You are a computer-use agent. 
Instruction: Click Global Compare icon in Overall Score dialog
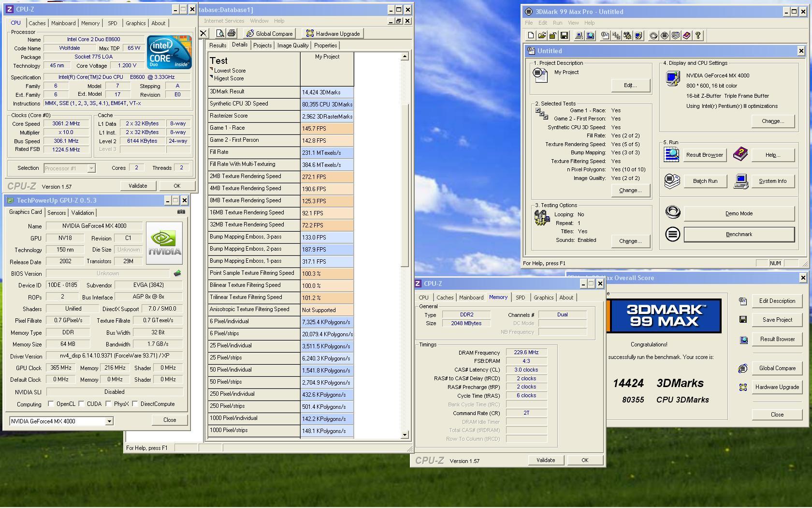(x=743, y=368)
